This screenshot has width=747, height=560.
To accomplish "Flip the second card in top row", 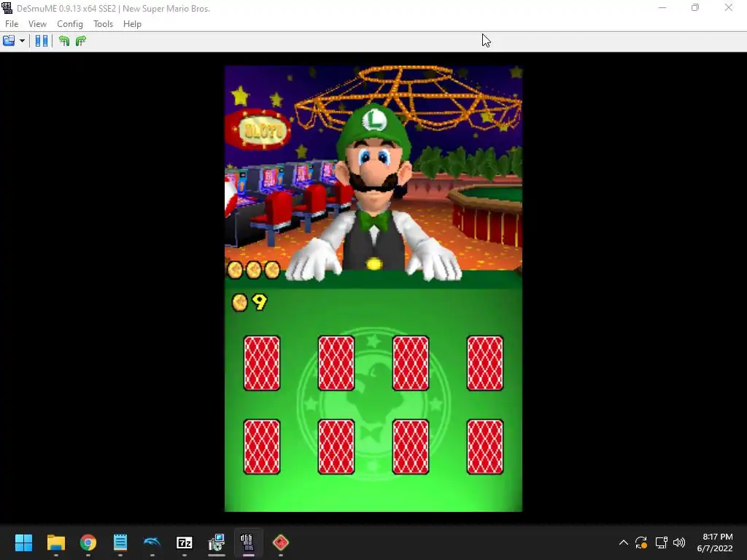I will click(x=336, y=363).
